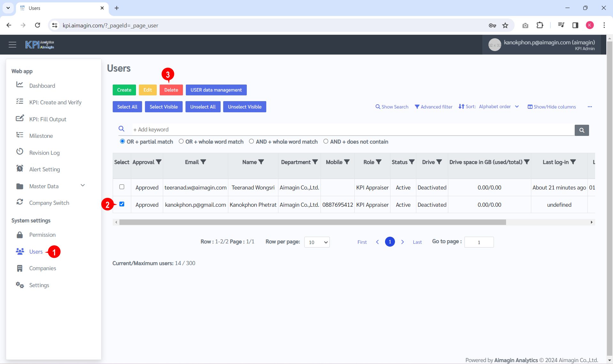Click the Status column filter icon
This screenshot has height=364, width=613.
pyautogui.click(x=412, y=162)
